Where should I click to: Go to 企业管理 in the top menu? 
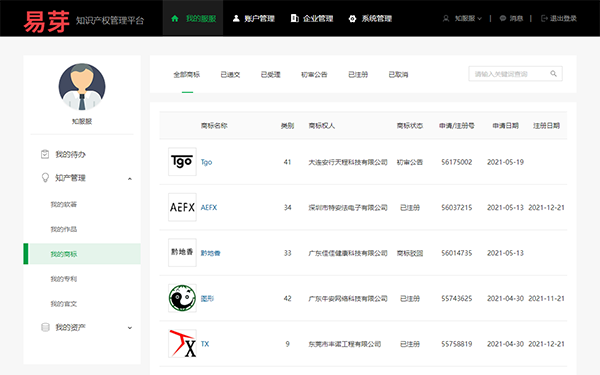pos(318,18)
